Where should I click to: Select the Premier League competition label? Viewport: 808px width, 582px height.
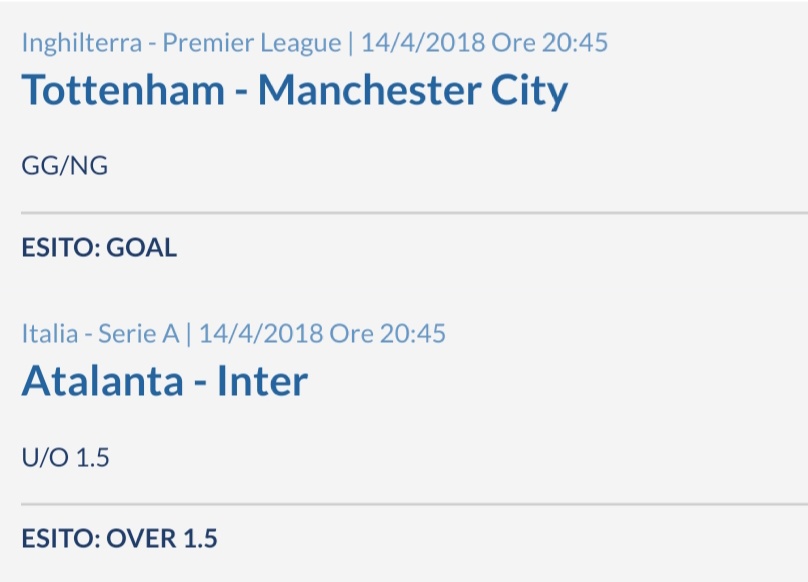pyautogui.click(x=252, y=43)
